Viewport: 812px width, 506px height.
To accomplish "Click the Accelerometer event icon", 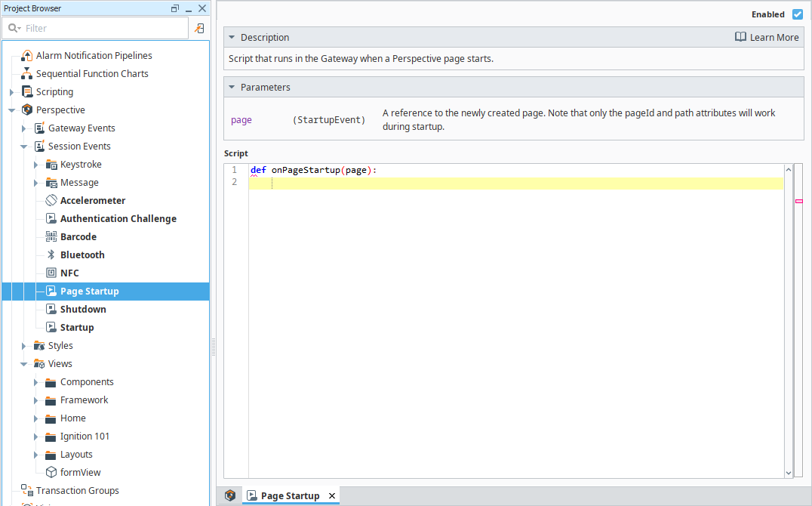I will pos(51,200).
